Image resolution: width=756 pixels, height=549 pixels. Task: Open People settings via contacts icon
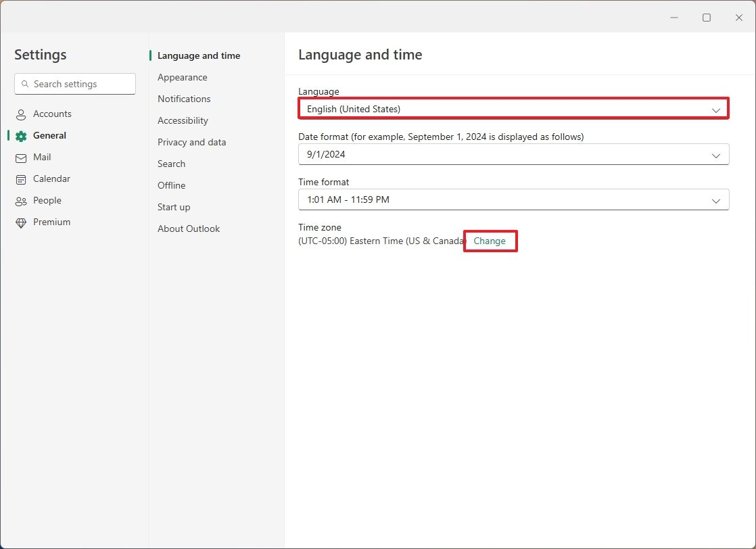click(21, 200)
